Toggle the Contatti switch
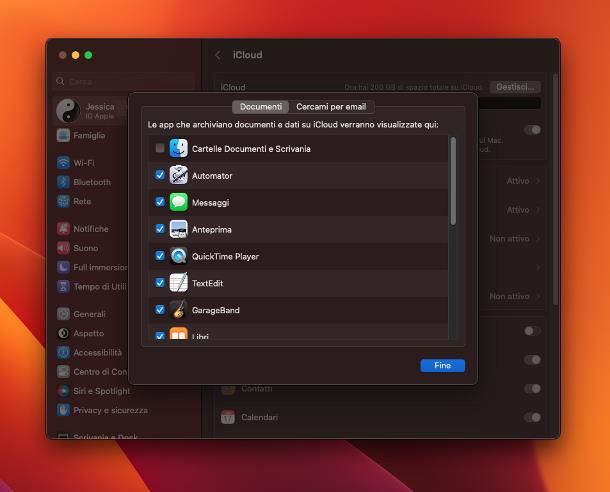The width and height of the screenshot is (610, 492). pos(532,389)
